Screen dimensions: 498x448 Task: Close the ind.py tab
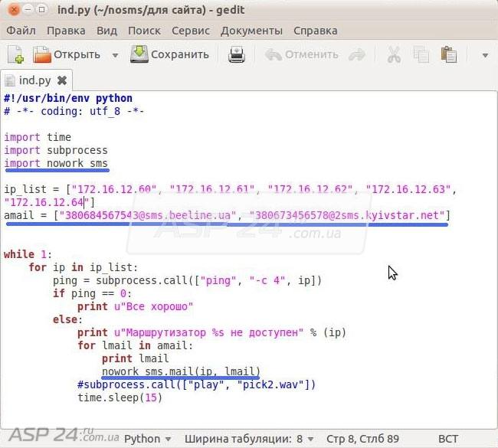(x=62, y=80)
